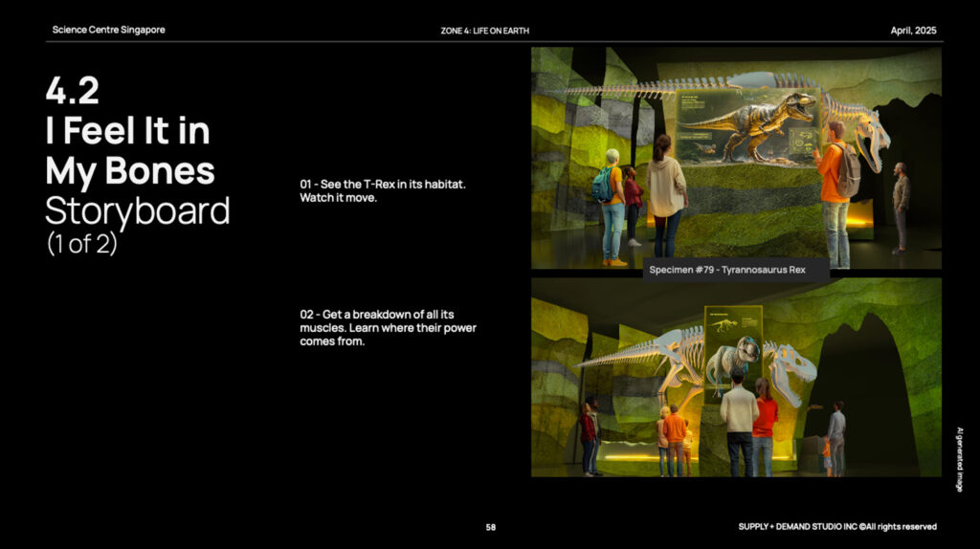
Task: Click the Supply + Demand Studio copyright footer
Action: tap(836, 527)
